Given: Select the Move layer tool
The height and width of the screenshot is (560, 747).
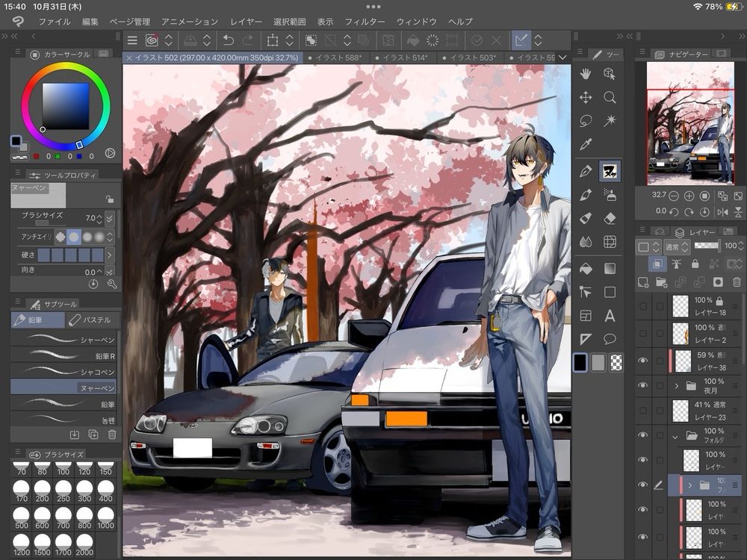Looking at the screenshot, I should coord(586,98).
